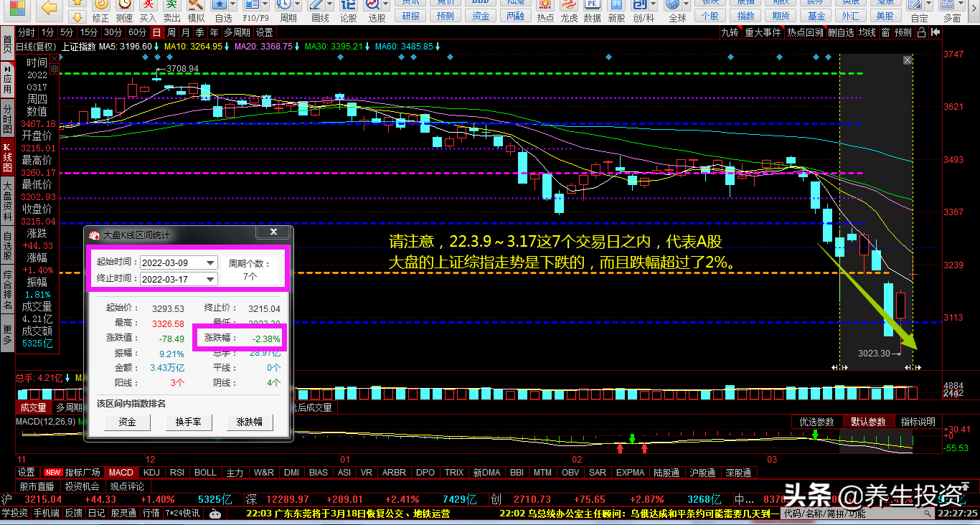Select the BOLL indicator tab
Image resolution: width=980 pixels, height=525 pixels.
(205, 473)
